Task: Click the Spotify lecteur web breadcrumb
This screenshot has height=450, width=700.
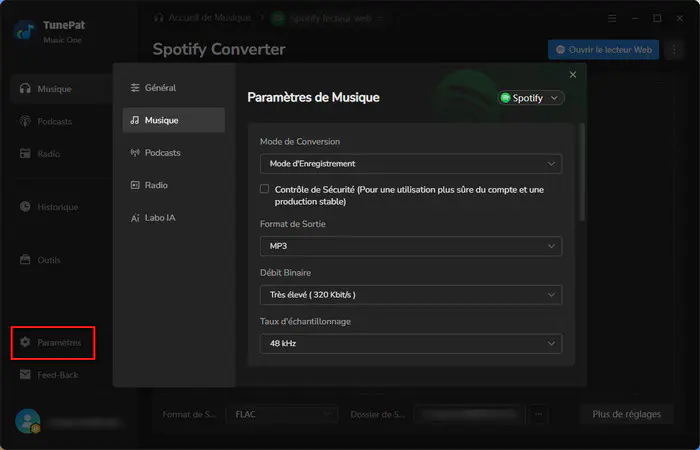Action: coord(327,18)
